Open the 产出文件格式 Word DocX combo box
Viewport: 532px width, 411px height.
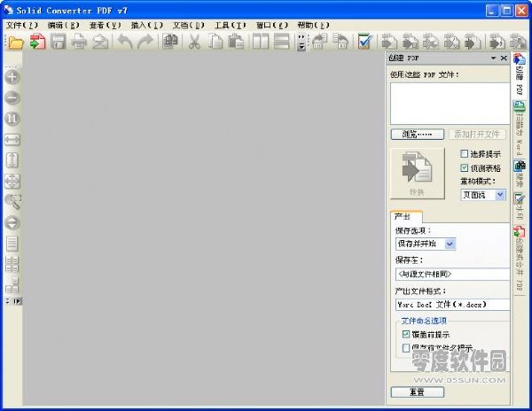click(452, 305)
